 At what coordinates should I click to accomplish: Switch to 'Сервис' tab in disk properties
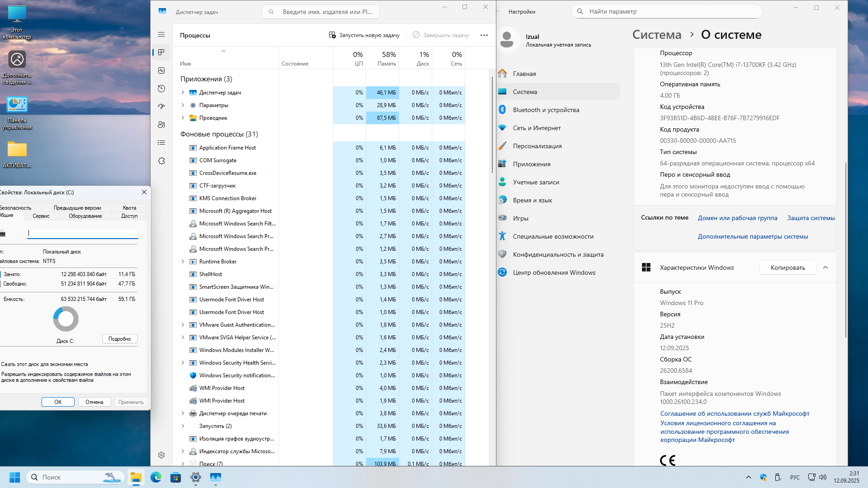tap(41, 216)
